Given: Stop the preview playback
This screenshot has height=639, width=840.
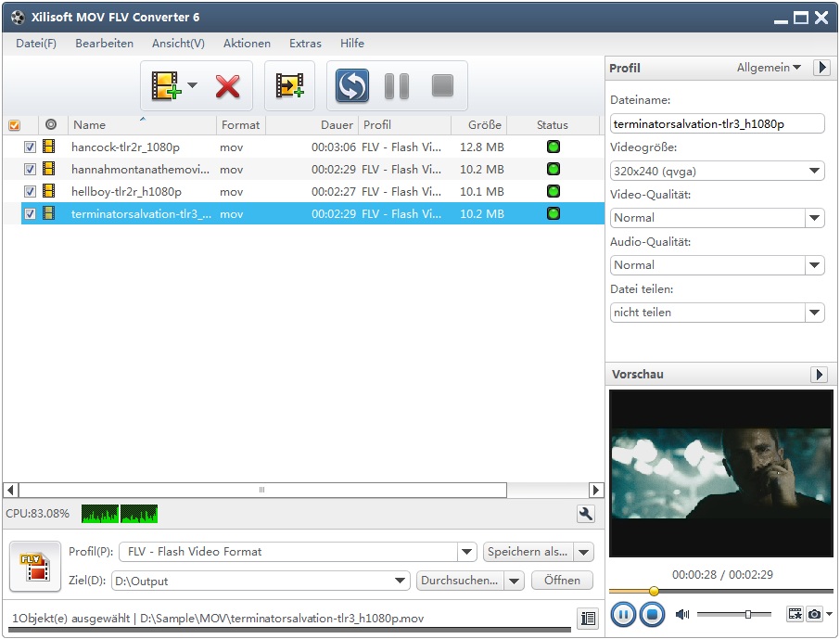Looking at the screenshot, I should pos(652,614).
